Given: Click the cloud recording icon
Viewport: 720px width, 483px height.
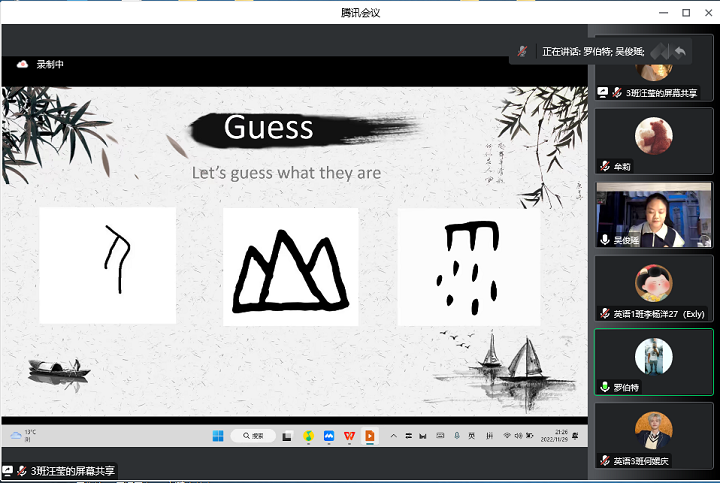Looking at the screenshot, I should 23,64.
